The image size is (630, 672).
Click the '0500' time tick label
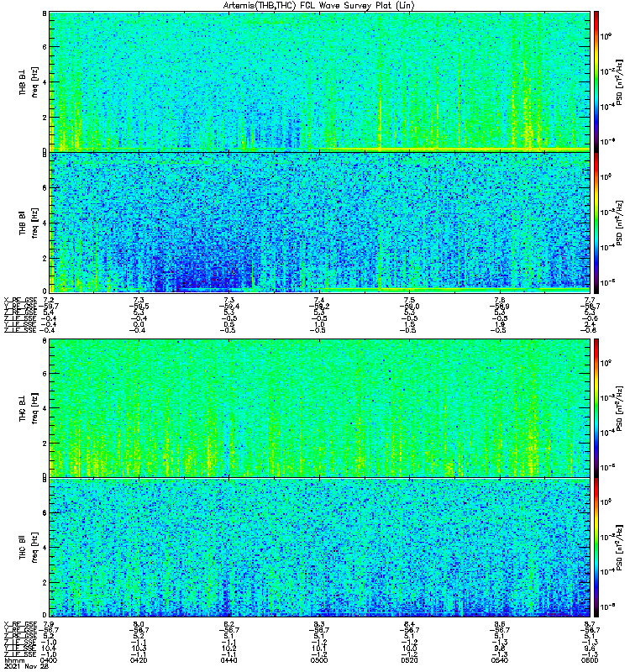319,660
